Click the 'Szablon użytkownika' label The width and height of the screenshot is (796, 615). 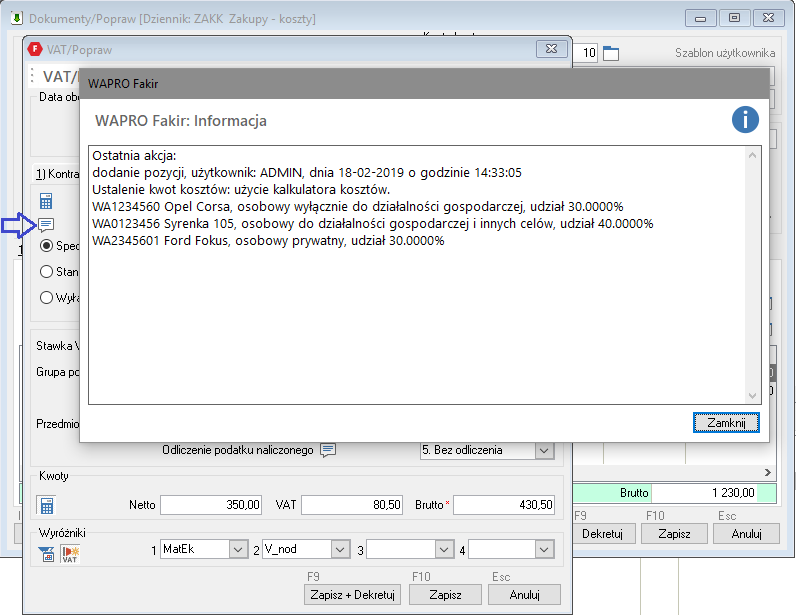pos(725,53)
